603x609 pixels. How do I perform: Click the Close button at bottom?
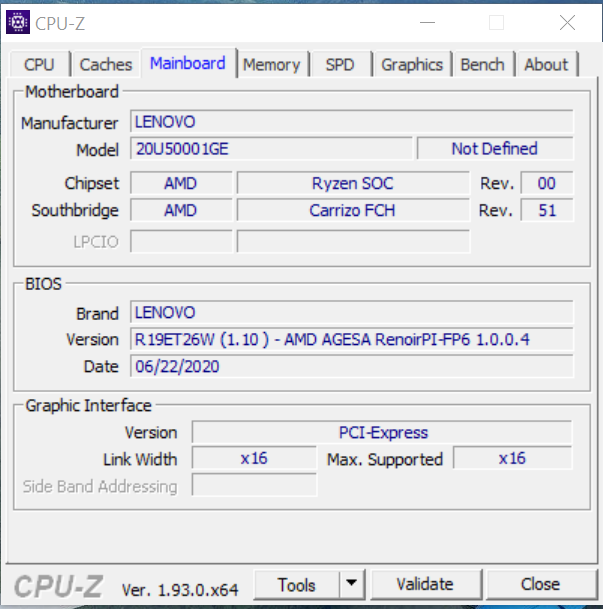coord(540,585)
